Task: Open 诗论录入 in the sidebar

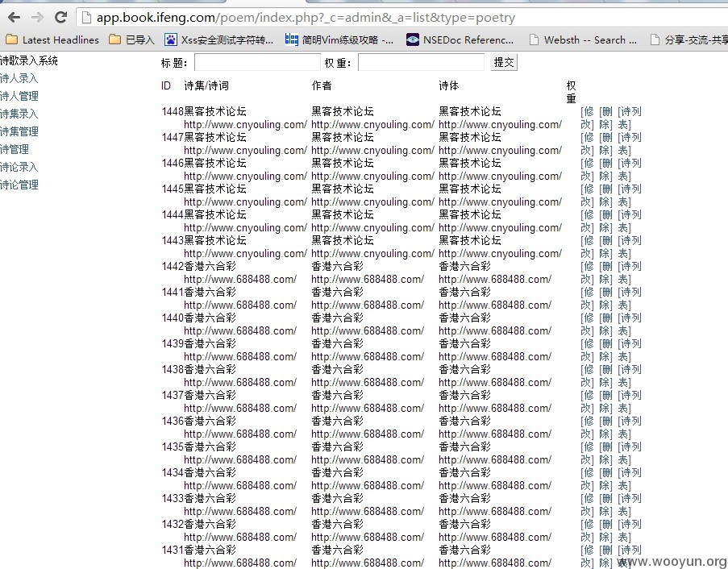Action: click(19, 167)
